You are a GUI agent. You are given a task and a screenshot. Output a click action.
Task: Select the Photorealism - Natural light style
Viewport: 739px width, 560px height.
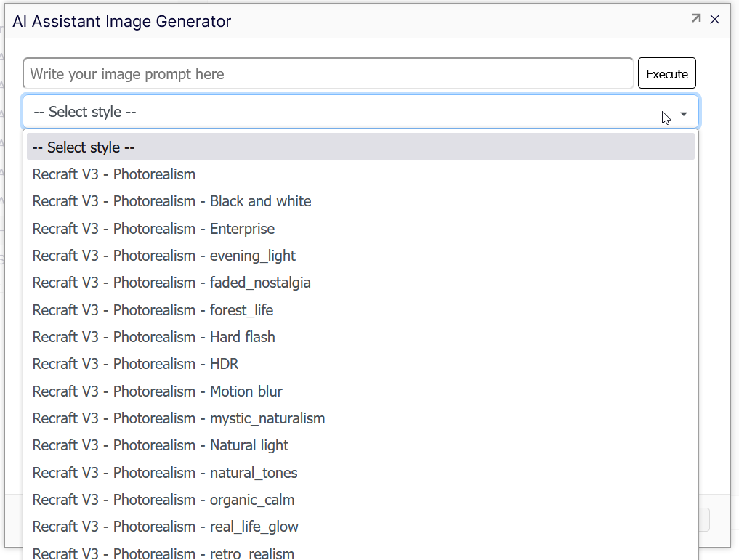360,445
